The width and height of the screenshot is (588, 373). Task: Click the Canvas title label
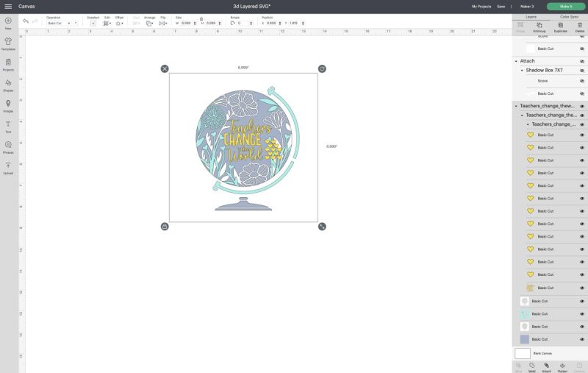click(x=26, y=7)
